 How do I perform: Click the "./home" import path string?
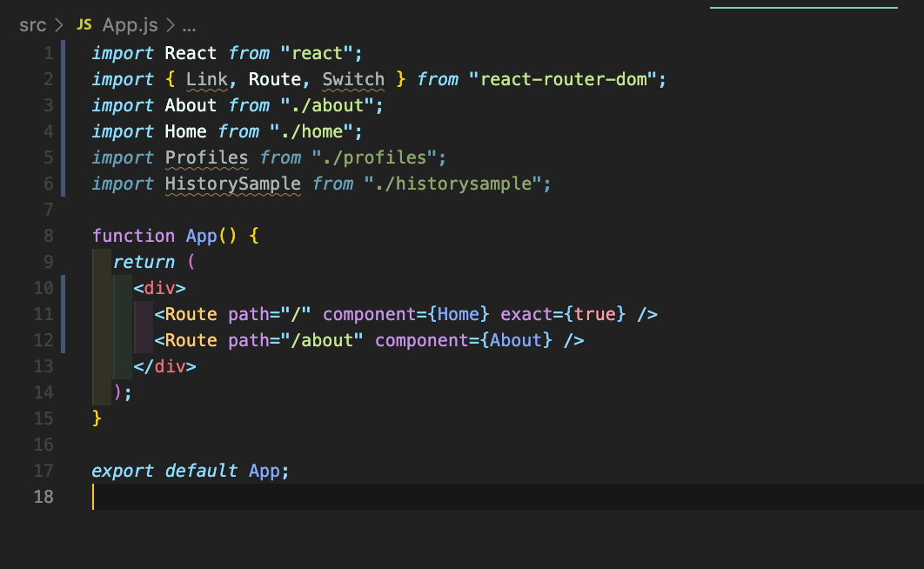[311, 131]
